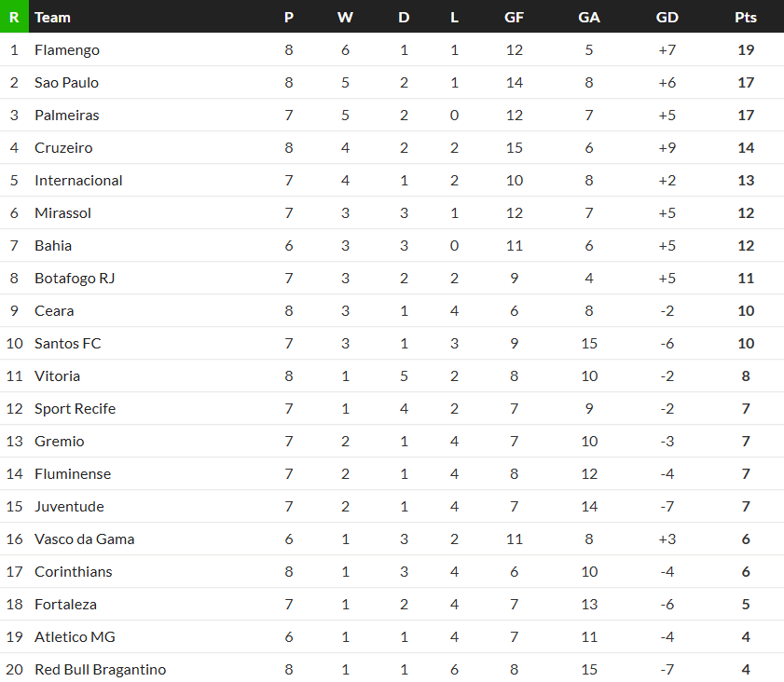784x682 pixels.
Task: Select Palmeiras in the standings
Action: [x=67, y=116]
